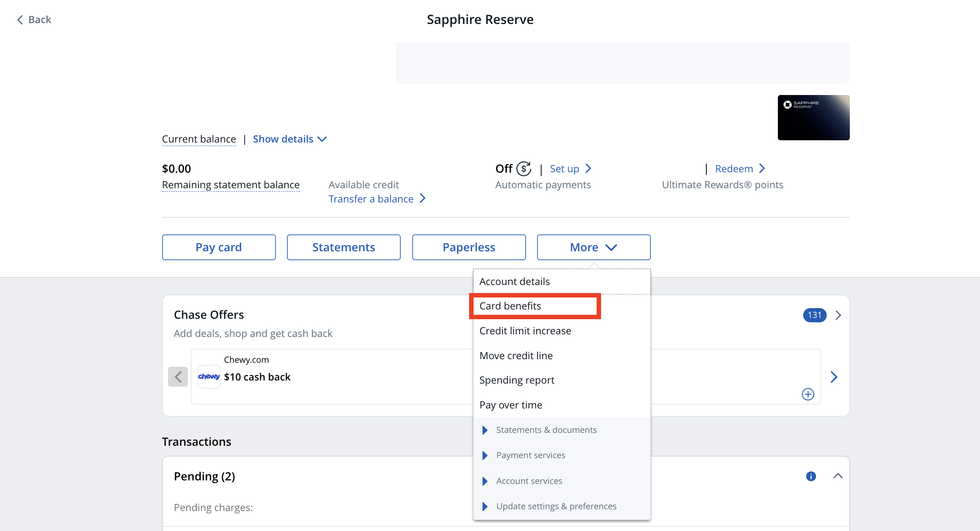Image resolution: width=980 pixels, height=531 pixels.
Task: Expand Account services submenu
Action: 529,481
